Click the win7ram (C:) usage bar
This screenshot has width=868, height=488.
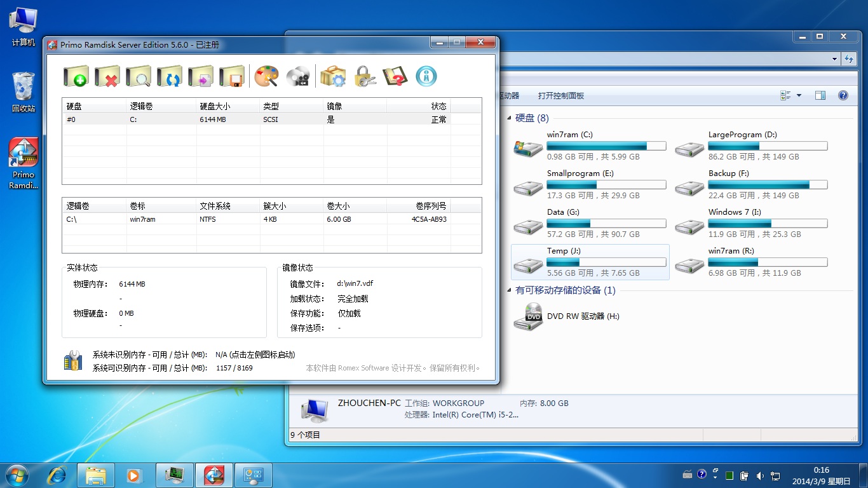pos(606,146)
